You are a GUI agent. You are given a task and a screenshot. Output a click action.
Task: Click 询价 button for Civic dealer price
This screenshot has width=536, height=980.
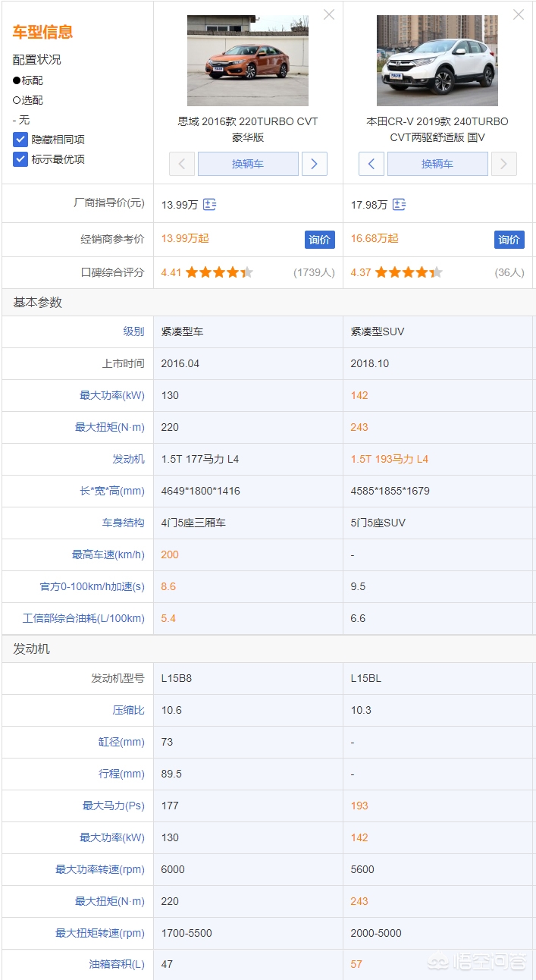(x=319, y=240)
